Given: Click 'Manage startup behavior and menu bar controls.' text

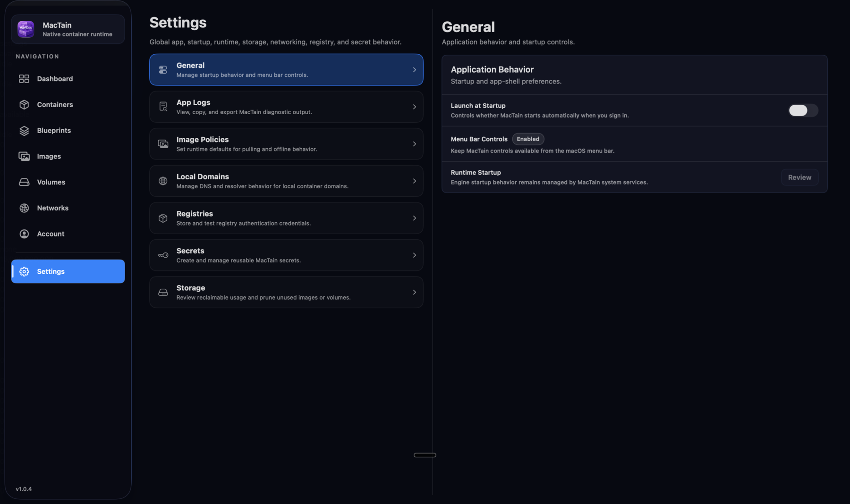Looking at the screenshot, I should coord(242,75).
